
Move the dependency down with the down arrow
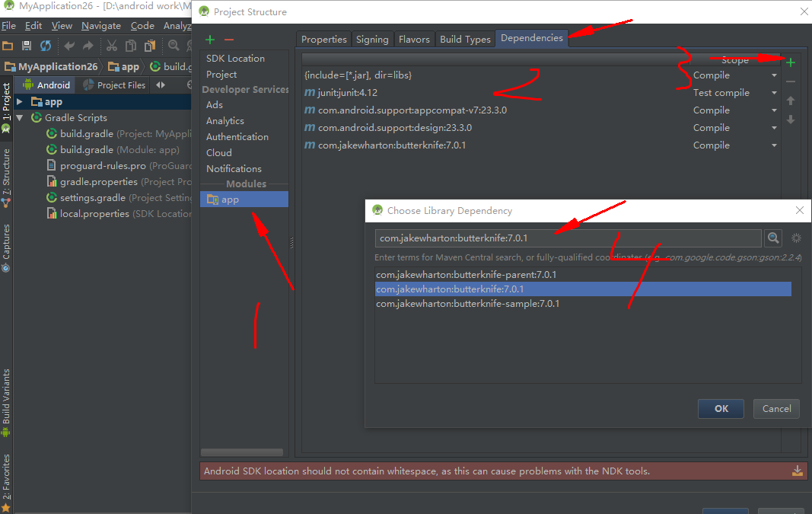click(x=790, y=120)
